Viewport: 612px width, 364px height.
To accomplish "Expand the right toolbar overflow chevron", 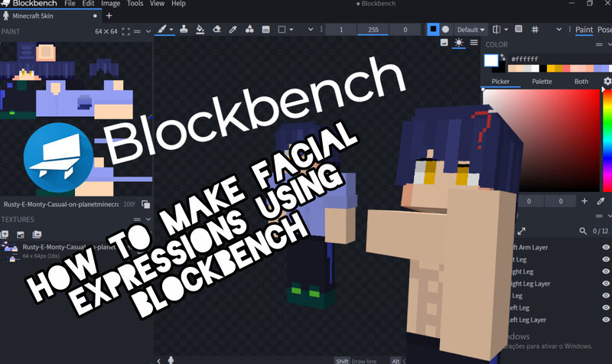I will [x=559, y=29].
